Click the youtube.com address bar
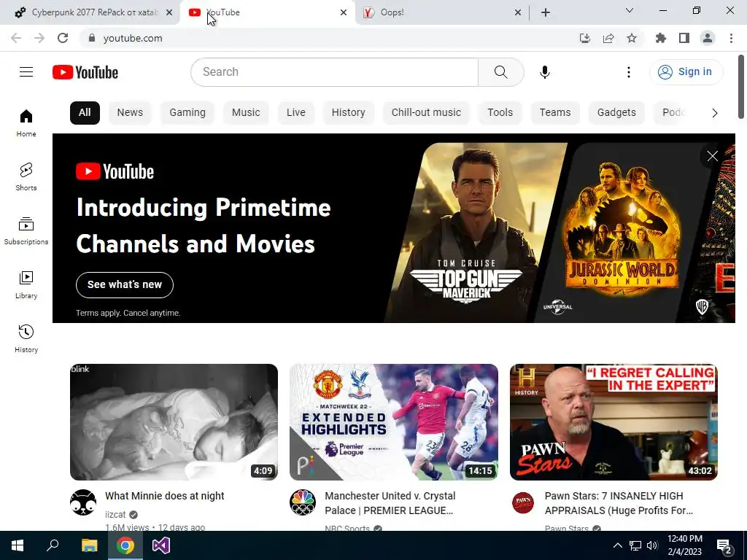The image size is (747, 560). point(329,38)
